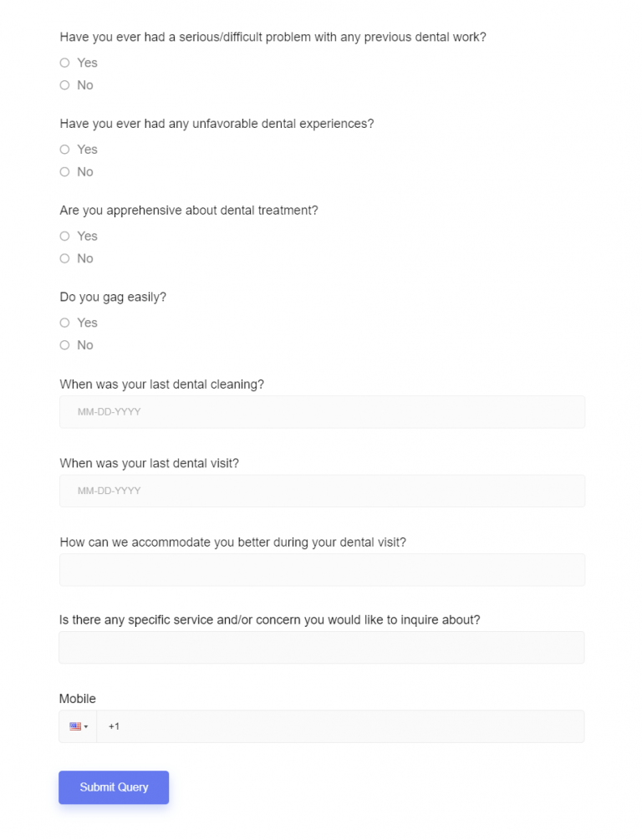This screenshot has width=642, height=840.
Task: Select Yes for serious previous dental work problem
Action: pyautogui.click(x=64, y=63)
